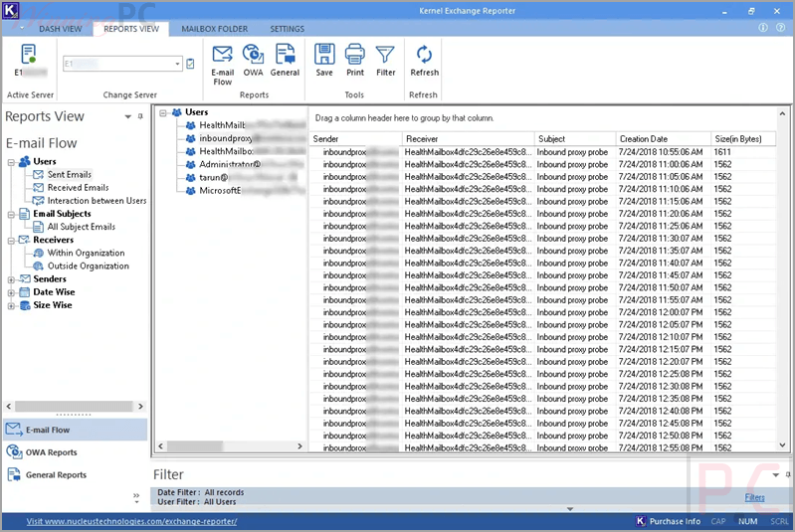This screenshot has width=795, height=532.
Task: Open the ribbon help question icon
Action: click(x=781, y=28)
